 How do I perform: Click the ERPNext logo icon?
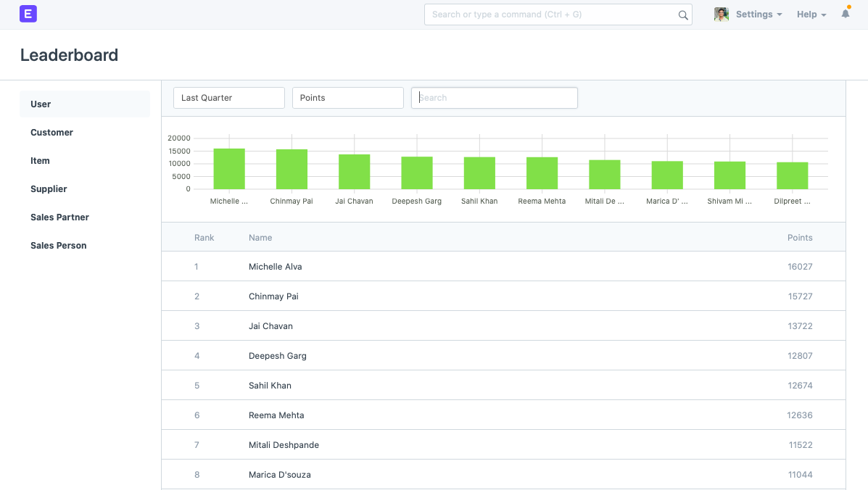tap(28, 14)
